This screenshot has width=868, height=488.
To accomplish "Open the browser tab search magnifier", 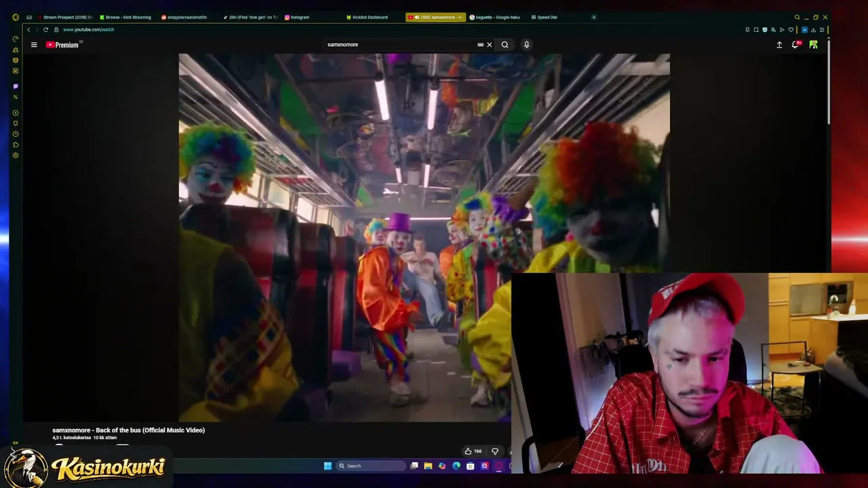I will 797,17.
